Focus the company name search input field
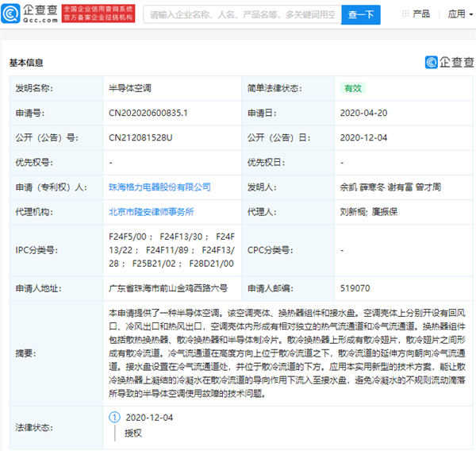This screenshot has width=476, height=451. pyautogui.click(x=242, y=14)
